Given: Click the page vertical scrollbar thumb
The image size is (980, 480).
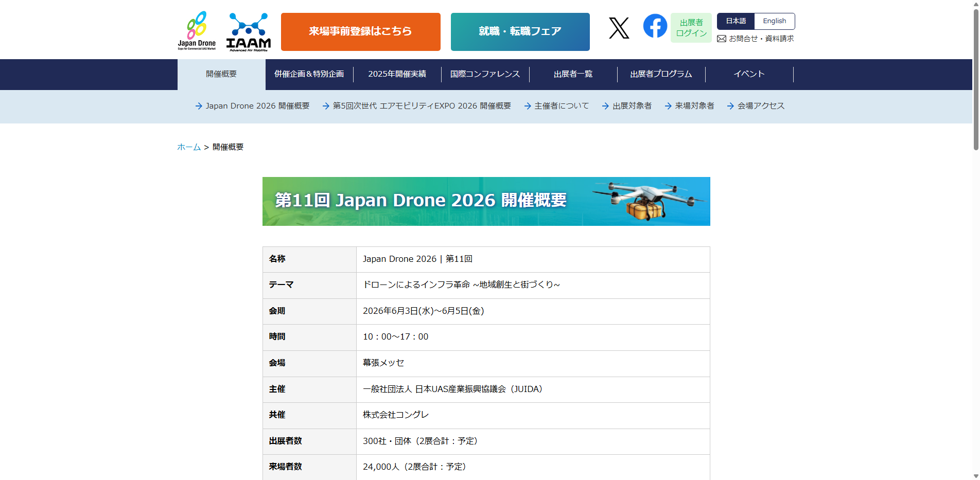Looking at the screenshot, I should coord(976,80).
